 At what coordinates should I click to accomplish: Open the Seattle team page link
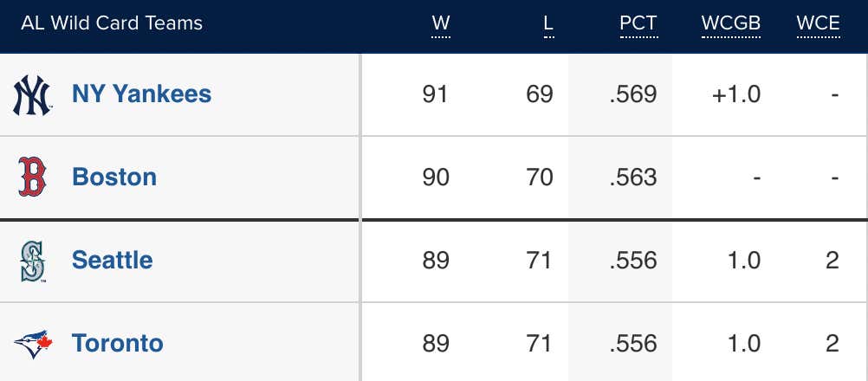(x=113, y=260)
